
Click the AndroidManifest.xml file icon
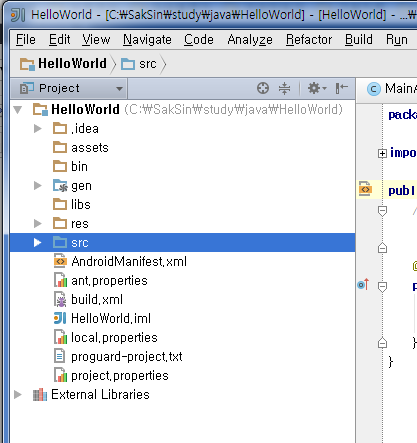[60, 261]
